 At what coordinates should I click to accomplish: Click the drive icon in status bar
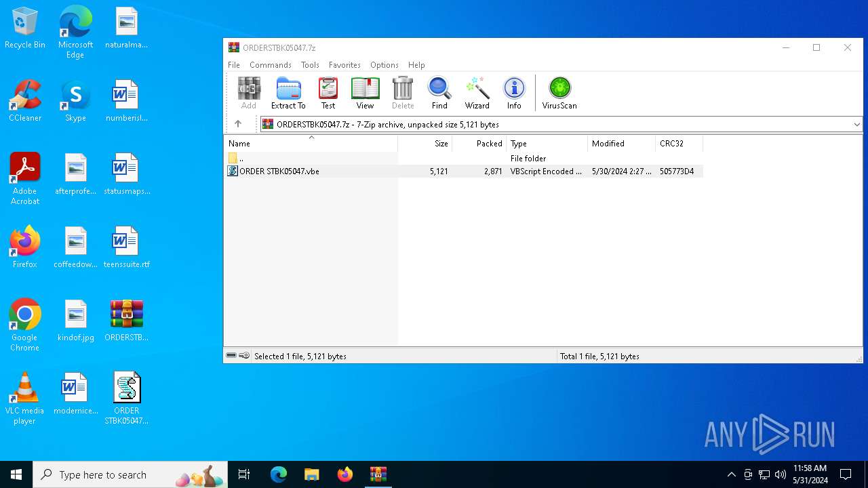pyautogui.click(x=231, y=356)
